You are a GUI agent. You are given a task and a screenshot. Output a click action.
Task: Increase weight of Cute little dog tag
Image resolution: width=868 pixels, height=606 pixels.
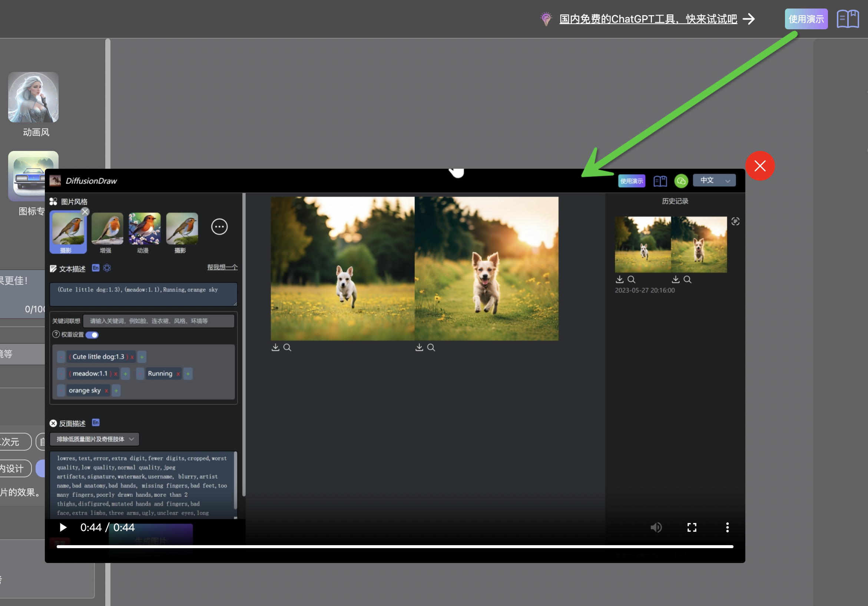[142, 357]
